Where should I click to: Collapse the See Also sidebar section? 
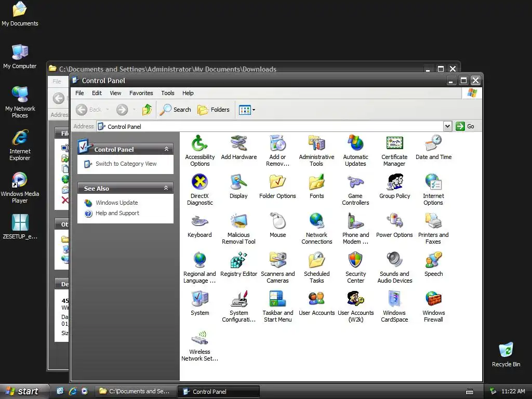coord(166,188)
